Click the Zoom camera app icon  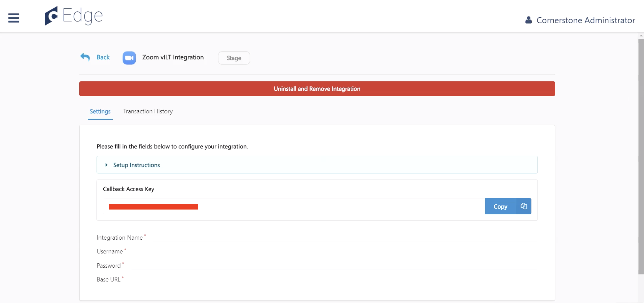pyautogui.click(x=129, y=58)
